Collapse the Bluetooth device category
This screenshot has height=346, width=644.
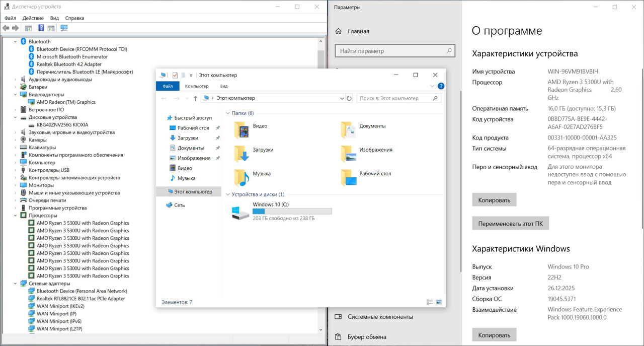click(16, 42)
